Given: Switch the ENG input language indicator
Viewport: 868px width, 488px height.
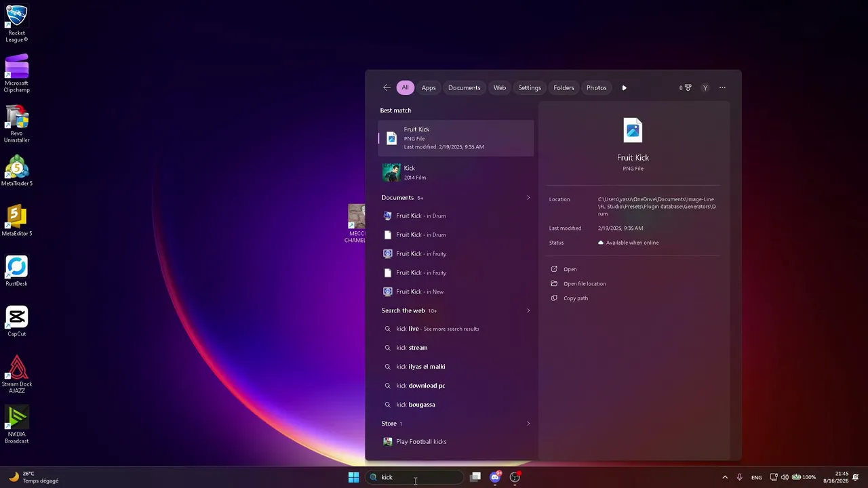Looking at the screenshot, I should click(757, 477).
